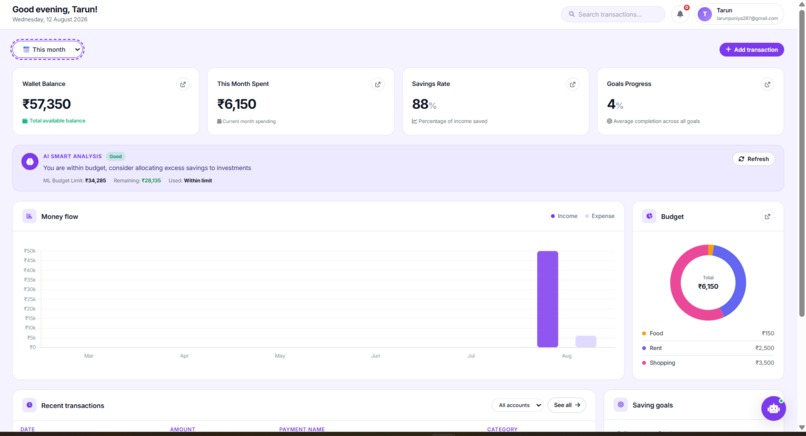Select the Rent budget row
806x436 pixels.
pos(708,348)
